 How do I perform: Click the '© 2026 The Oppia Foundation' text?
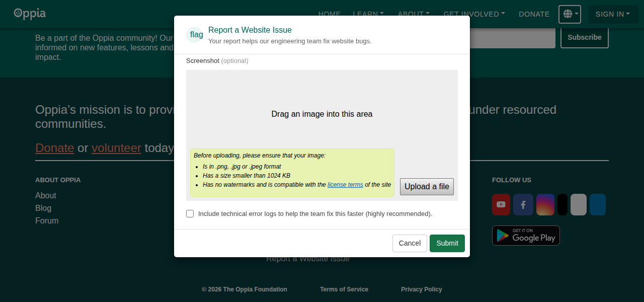click(245, 289)
